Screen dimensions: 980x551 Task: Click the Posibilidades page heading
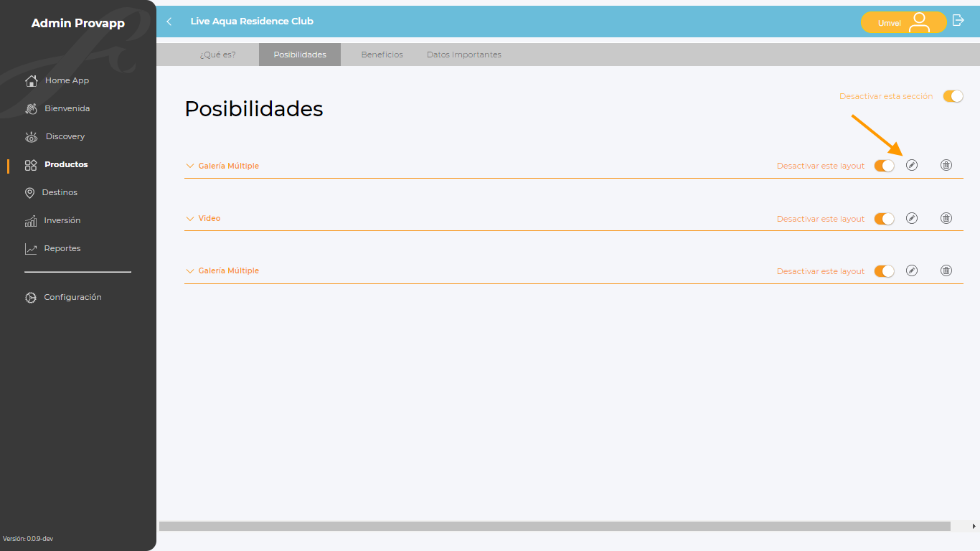coord(254,108)
